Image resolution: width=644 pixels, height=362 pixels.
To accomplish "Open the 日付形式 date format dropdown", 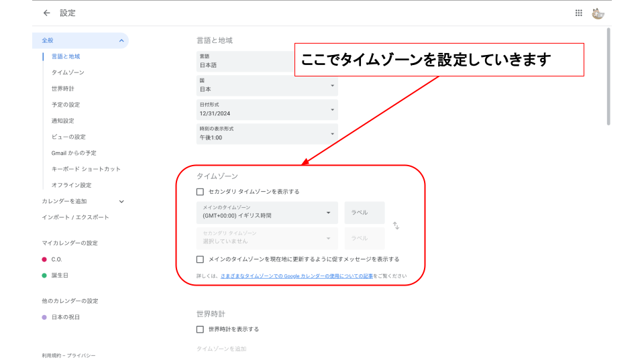I will [266, 109].
